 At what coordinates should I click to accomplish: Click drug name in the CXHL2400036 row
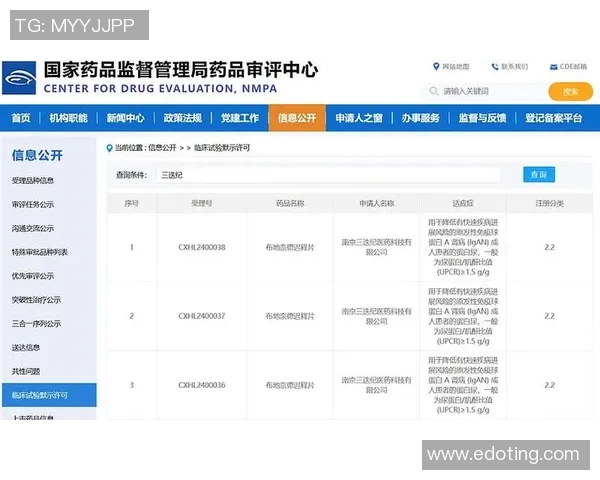tap(290, 385)
